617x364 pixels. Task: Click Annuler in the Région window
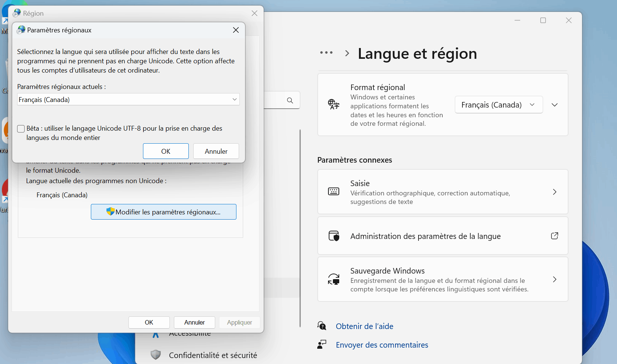coord(194,322)
